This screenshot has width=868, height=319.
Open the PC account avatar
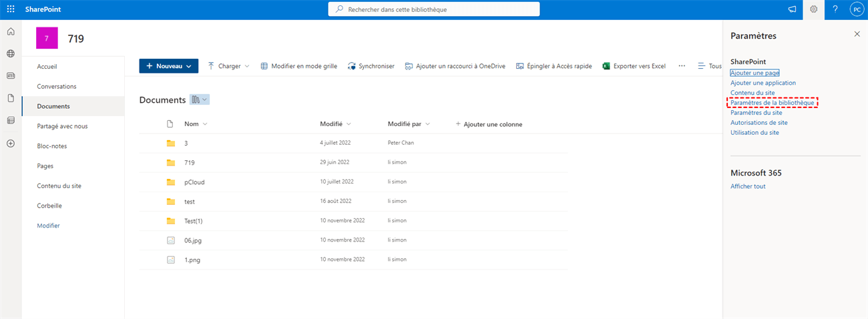[x=856, y=9]
